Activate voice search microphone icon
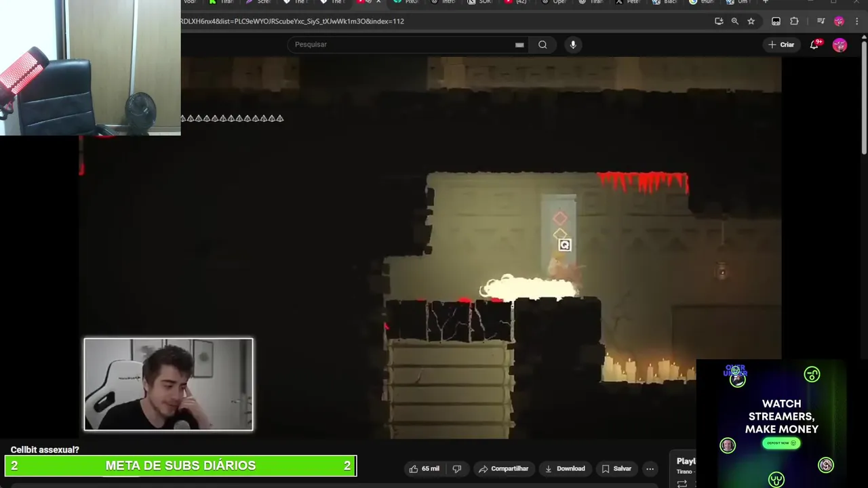 (573, 45)
